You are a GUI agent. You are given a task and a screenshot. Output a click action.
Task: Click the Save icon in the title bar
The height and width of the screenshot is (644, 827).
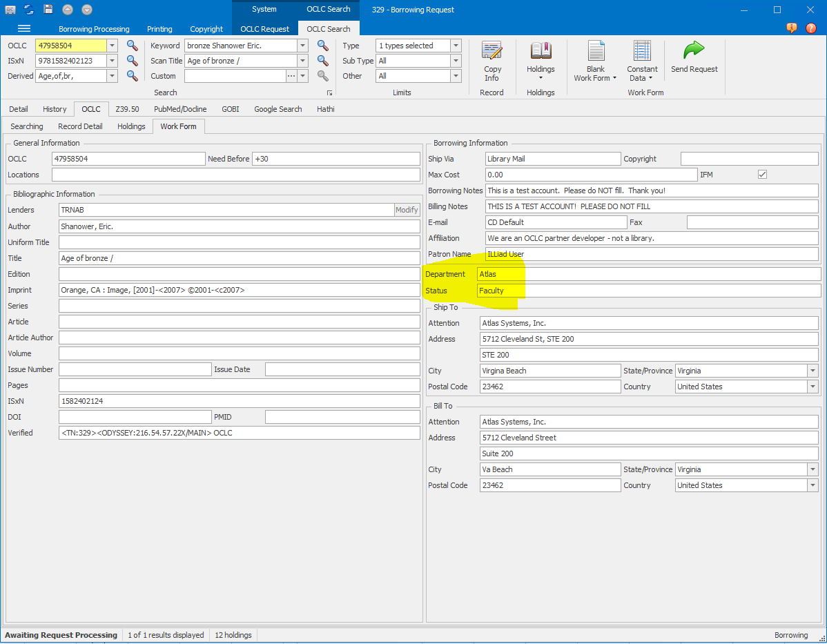point(47,9)
